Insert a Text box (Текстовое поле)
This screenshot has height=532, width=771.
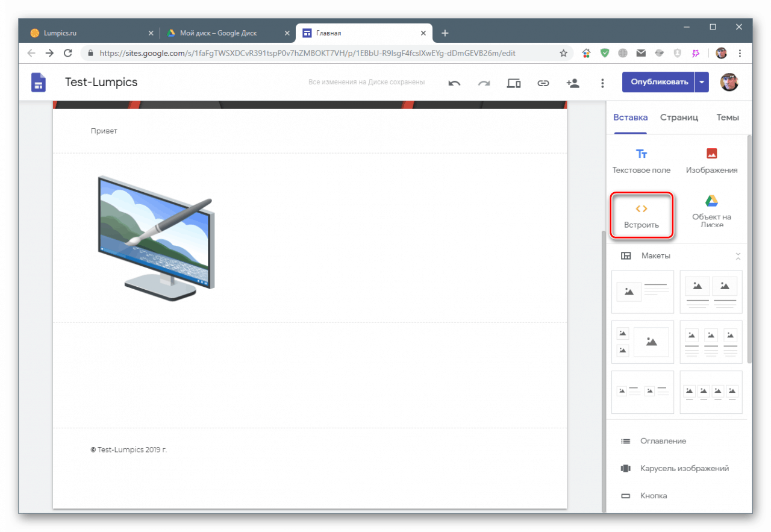pos(641,161)
